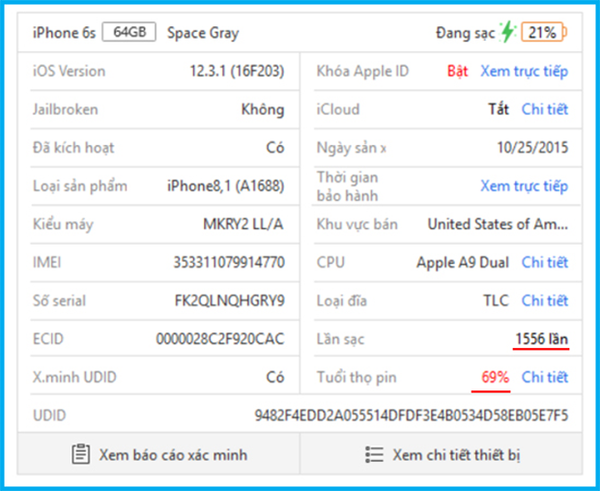Click the clipboard icon for verification report

[x=81, y=454]
